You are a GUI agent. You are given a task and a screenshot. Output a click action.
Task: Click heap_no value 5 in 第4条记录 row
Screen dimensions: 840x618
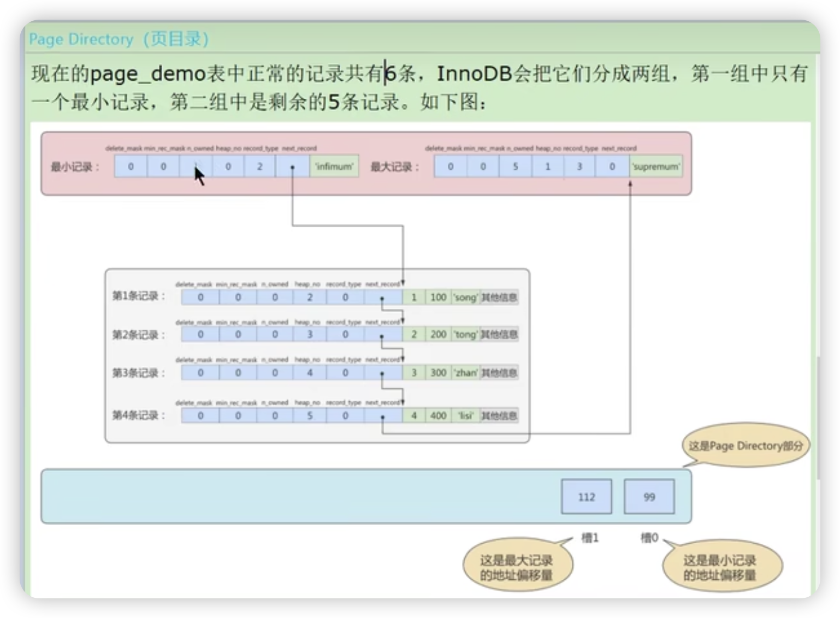(x=310, y=415)
